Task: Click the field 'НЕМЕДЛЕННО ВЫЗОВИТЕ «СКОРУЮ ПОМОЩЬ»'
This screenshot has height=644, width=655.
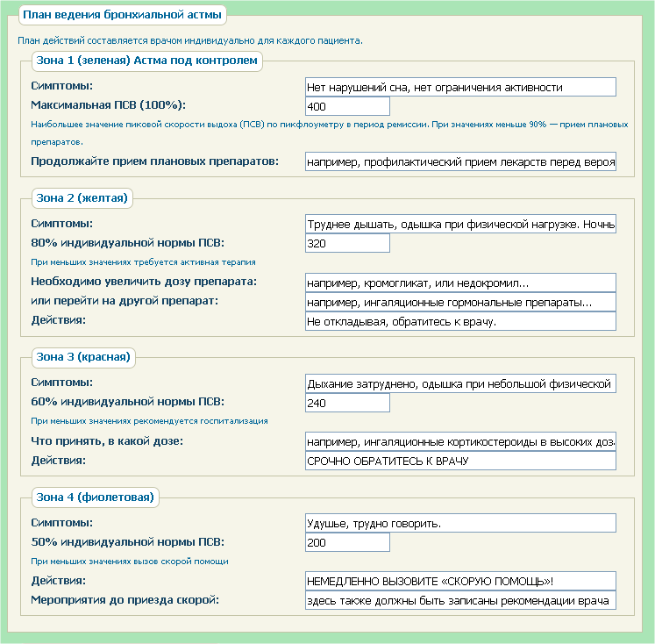Action: click(x=460, y=582)
